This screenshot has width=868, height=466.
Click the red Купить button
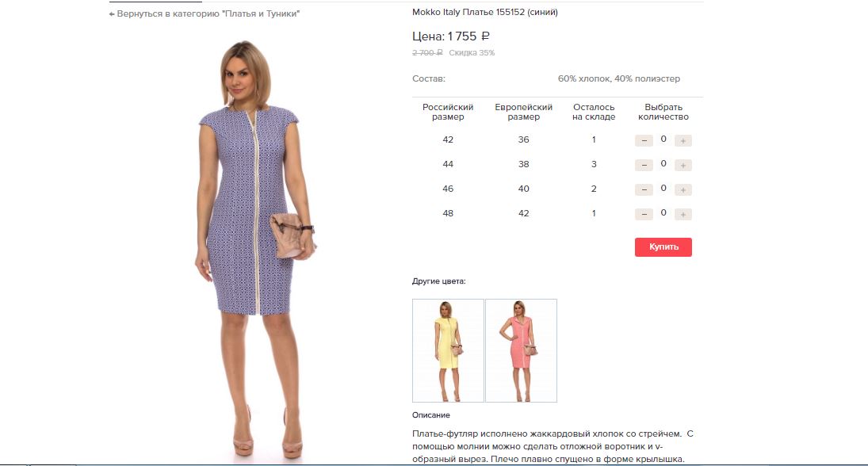[663, 246]
